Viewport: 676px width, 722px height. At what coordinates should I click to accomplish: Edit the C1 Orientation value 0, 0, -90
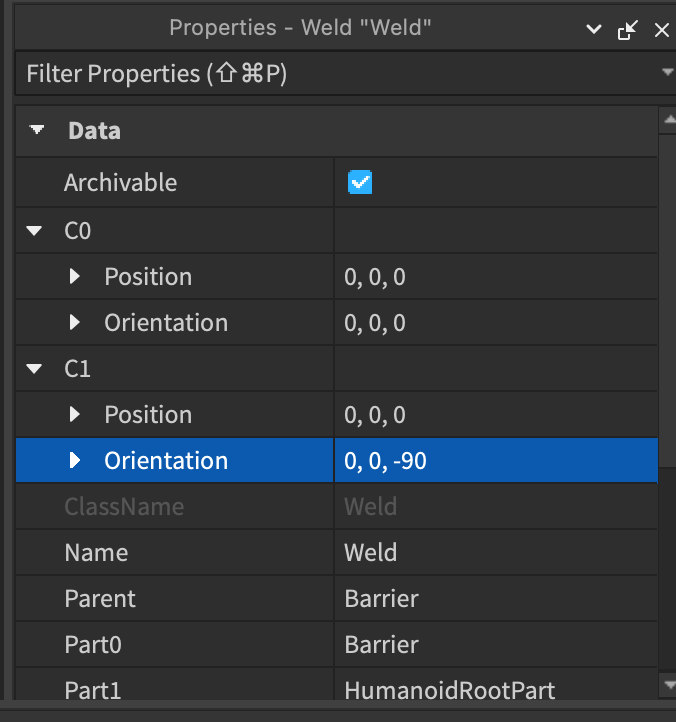point(495,461)
